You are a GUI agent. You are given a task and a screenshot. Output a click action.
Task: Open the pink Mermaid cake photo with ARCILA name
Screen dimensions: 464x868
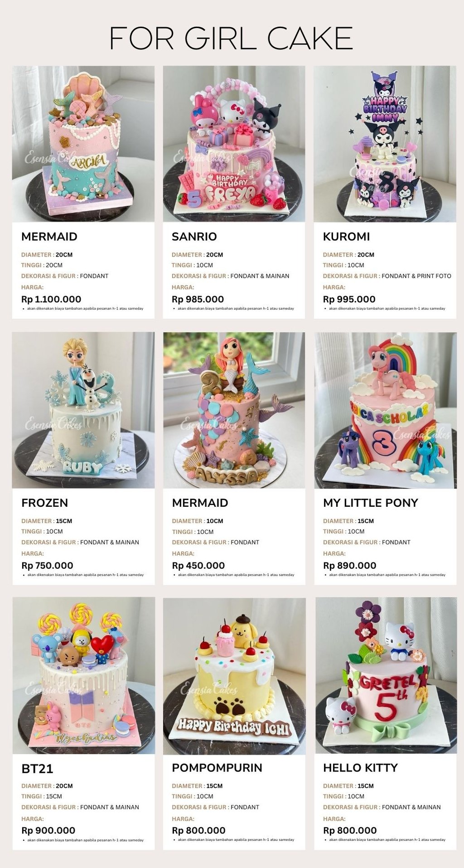click(83, 144)
